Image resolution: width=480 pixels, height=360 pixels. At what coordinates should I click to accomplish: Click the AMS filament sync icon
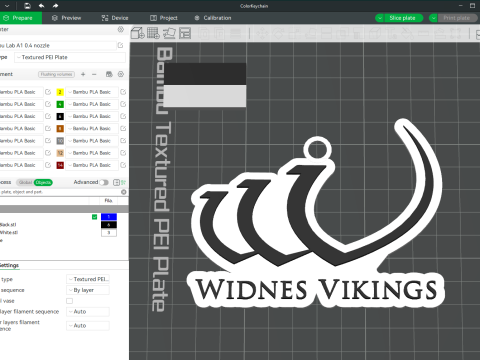tap(109, 74)
